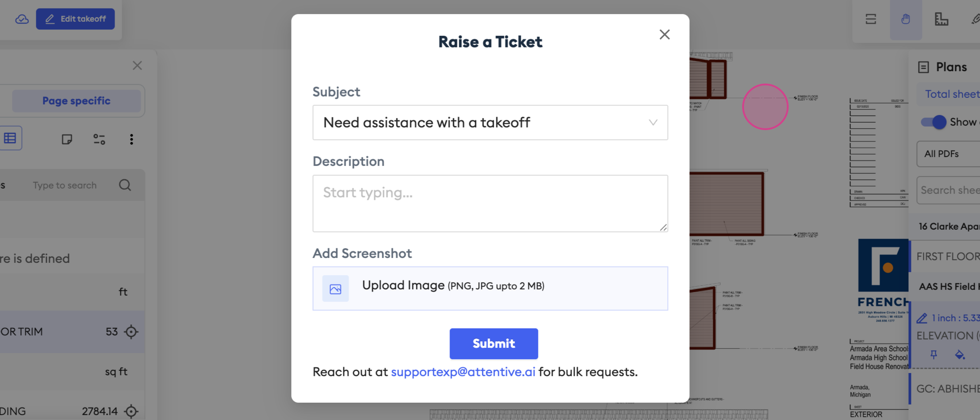The width and height of the screenshot is (980, 420).
Task: Open the All PDFs dropdown
Action: (x=948, y=154)
